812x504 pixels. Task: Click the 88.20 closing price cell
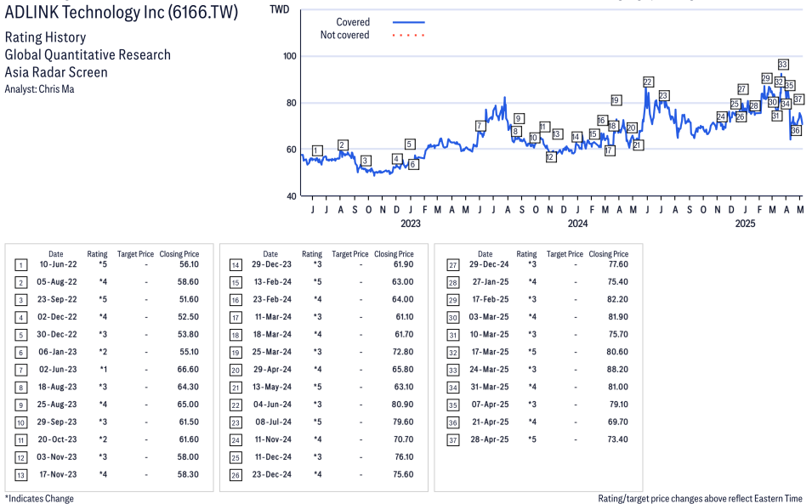(x=617, y=370)
